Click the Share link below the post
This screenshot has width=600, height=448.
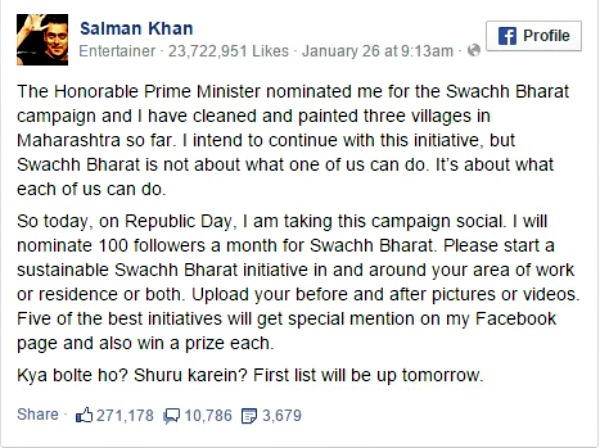point(38,414)
